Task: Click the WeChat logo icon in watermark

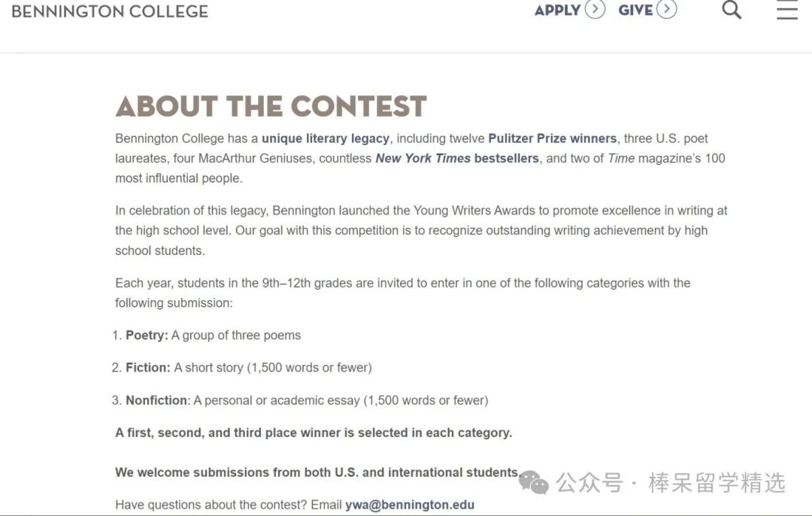Action: pos(533,483)
